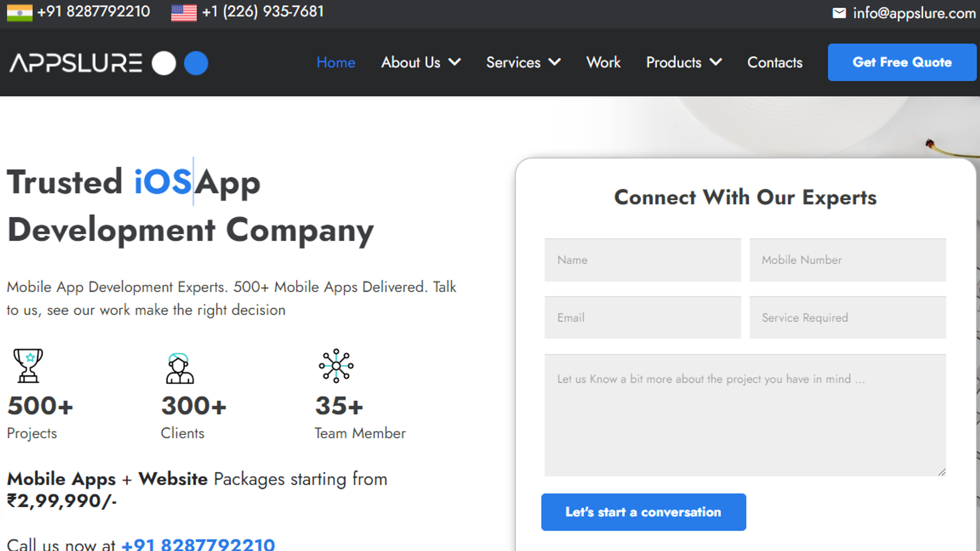Click the textarea resize handle
This screenshot has height=551, width=980.
coord(942,472)
